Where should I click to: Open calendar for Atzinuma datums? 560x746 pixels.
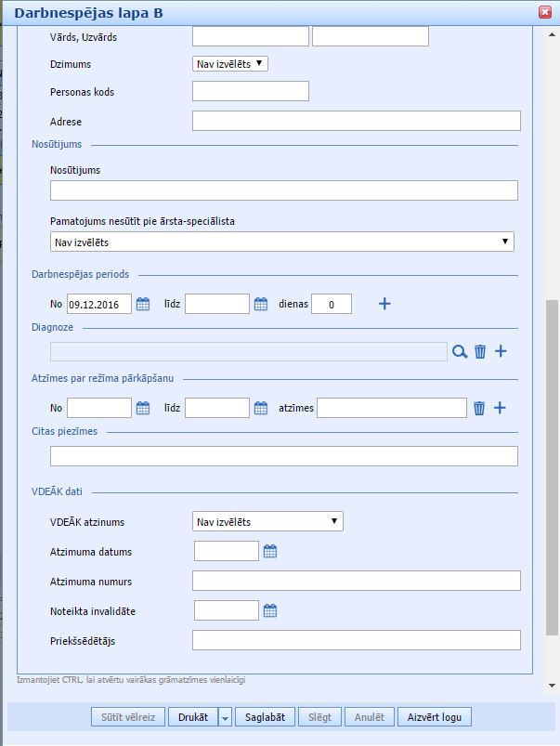[270, 551]
